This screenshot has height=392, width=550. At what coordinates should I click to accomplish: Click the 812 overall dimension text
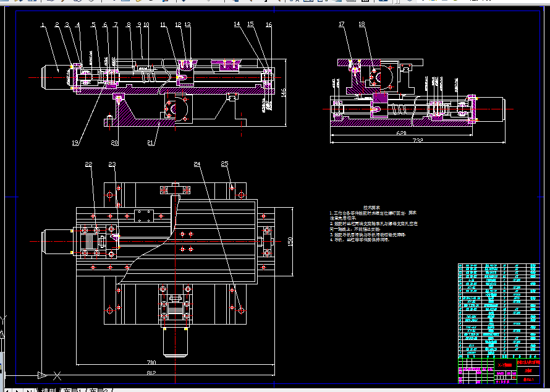(x=151, y=373)
